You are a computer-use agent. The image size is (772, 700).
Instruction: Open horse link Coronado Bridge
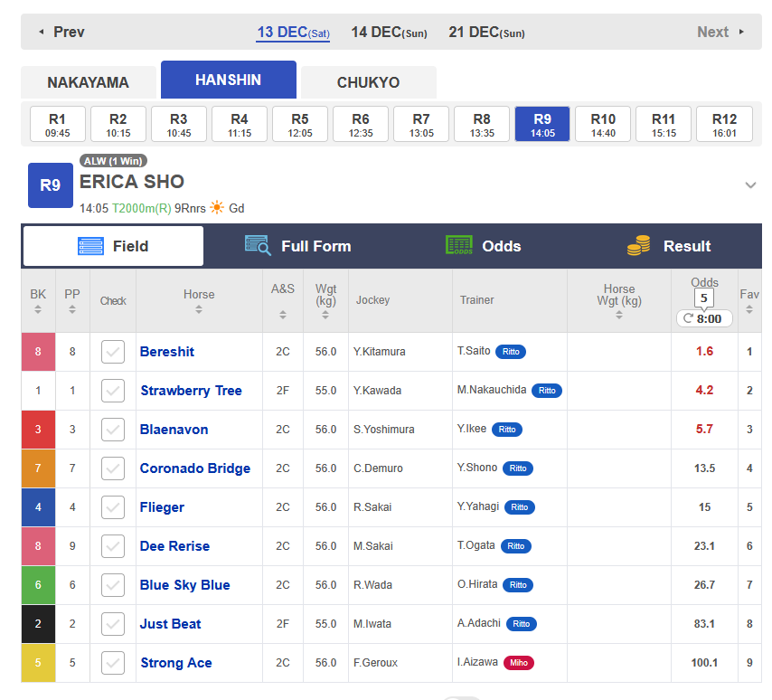[x=195, y=468]
